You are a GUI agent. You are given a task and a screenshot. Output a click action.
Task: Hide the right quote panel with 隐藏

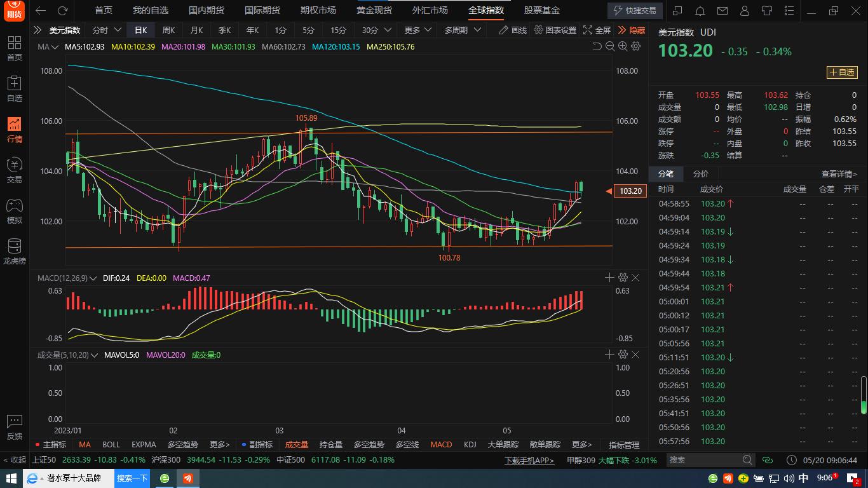(x=632, y=30)
